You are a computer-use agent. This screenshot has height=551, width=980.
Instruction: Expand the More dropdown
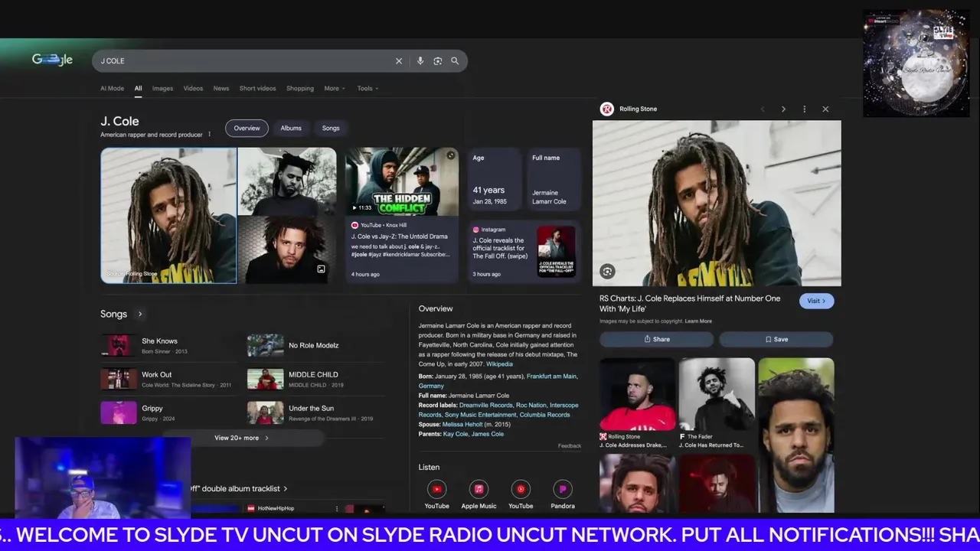(x=335, y=88)
